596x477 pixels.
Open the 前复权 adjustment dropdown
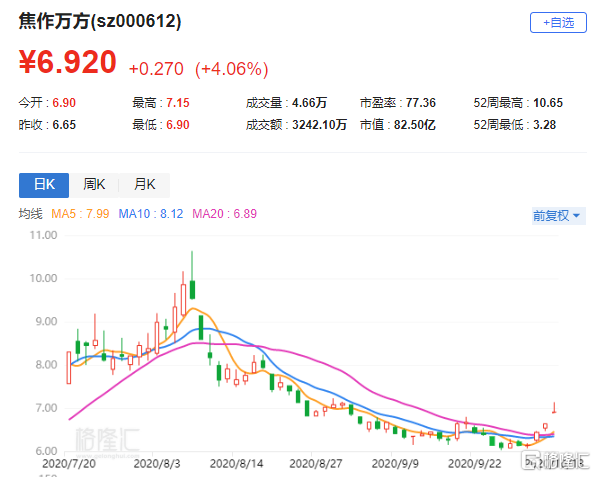(558, 216)
